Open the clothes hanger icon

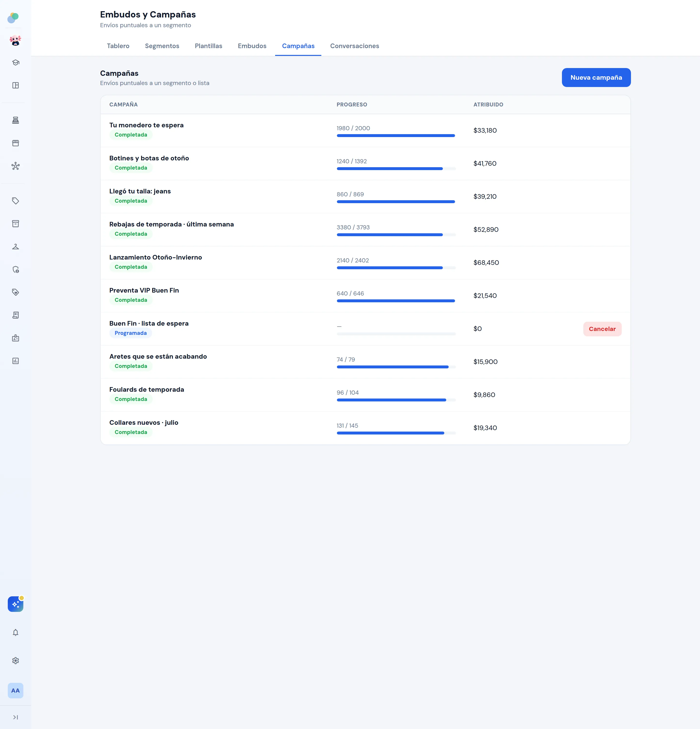point(16,247)
